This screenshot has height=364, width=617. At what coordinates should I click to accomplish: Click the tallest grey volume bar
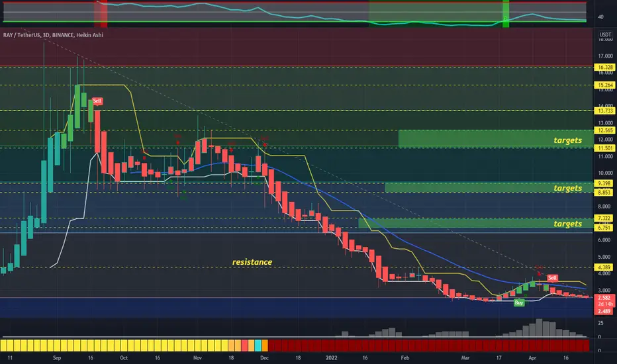point(539,328)
